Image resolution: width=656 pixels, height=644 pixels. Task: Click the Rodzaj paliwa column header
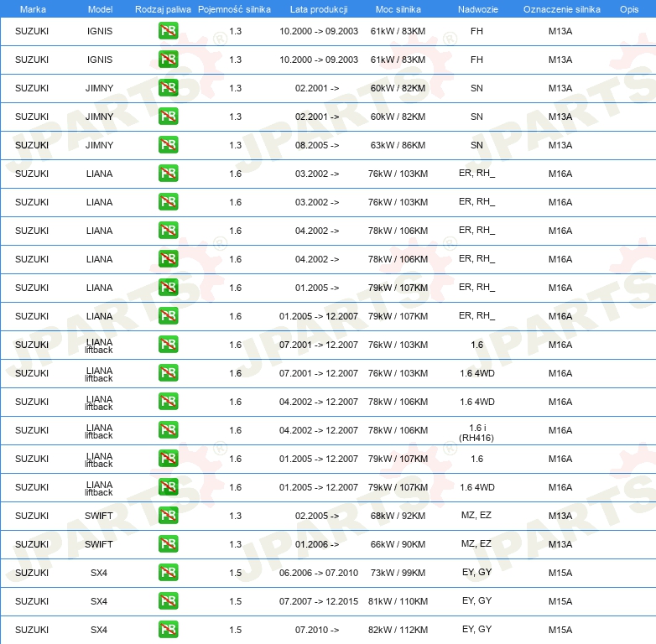point(163,9)
